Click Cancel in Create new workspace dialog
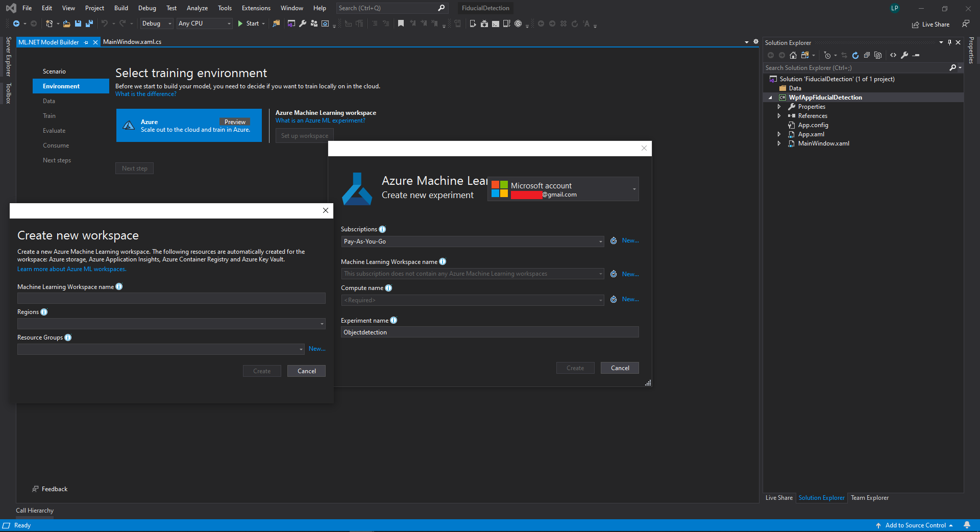The height and width of the screenshot is (532, 980). click(x=306, y=371)
